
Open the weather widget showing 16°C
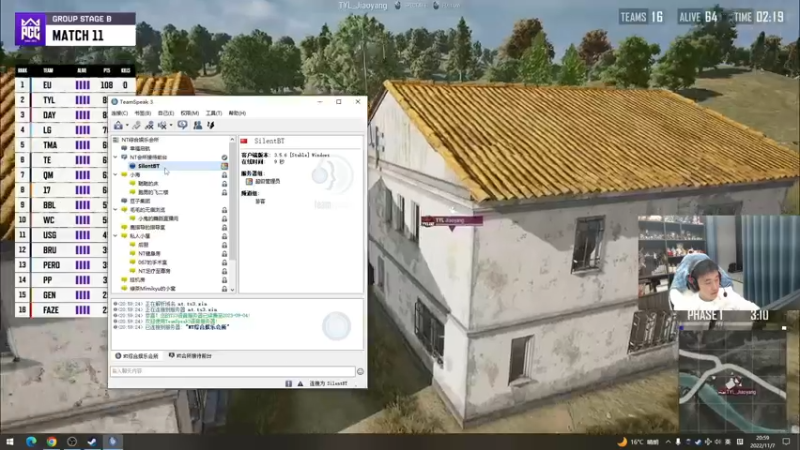pyautogui.click(x=638, y=442)
